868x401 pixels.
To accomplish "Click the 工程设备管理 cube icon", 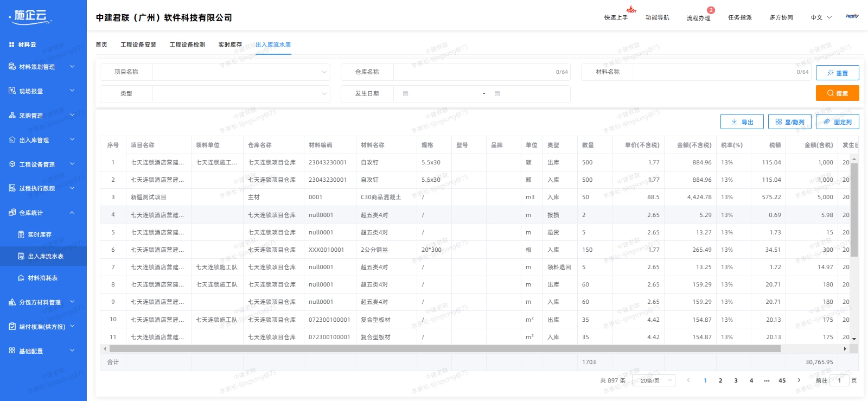I will [x=12, y=164].
